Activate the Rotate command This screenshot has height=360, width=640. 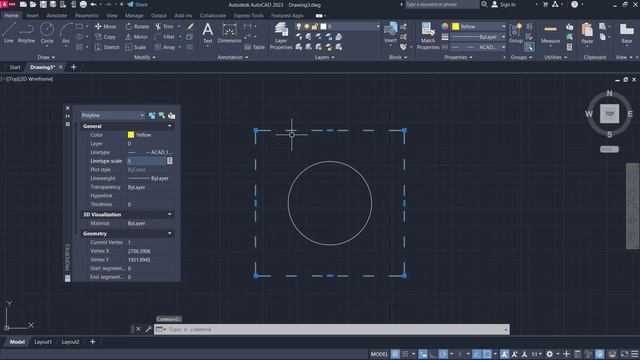click(137, 26)
